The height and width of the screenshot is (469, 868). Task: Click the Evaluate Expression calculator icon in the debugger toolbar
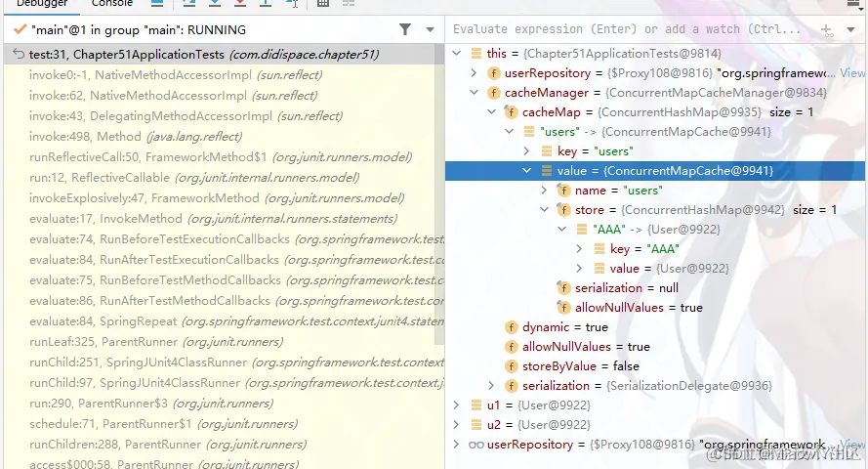323,3
